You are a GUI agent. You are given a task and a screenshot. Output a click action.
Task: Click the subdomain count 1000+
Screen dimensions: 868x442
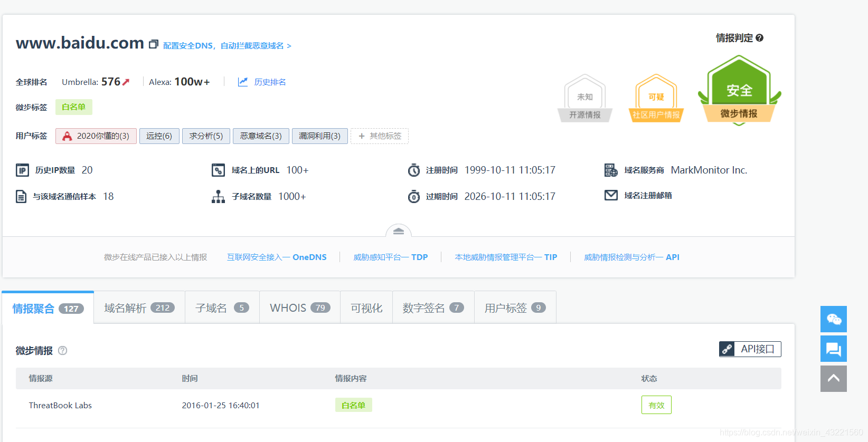point(292,197)
